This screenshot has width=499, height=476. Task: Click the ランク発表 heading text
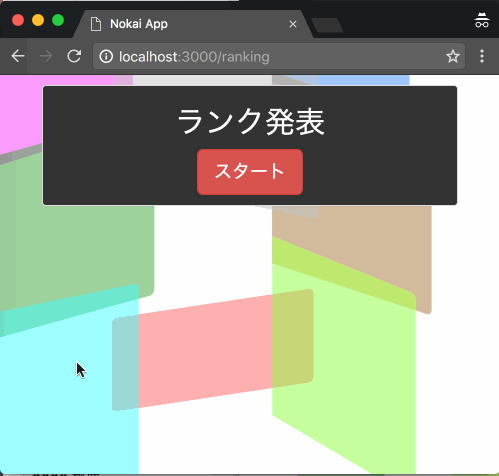point(251,122)
